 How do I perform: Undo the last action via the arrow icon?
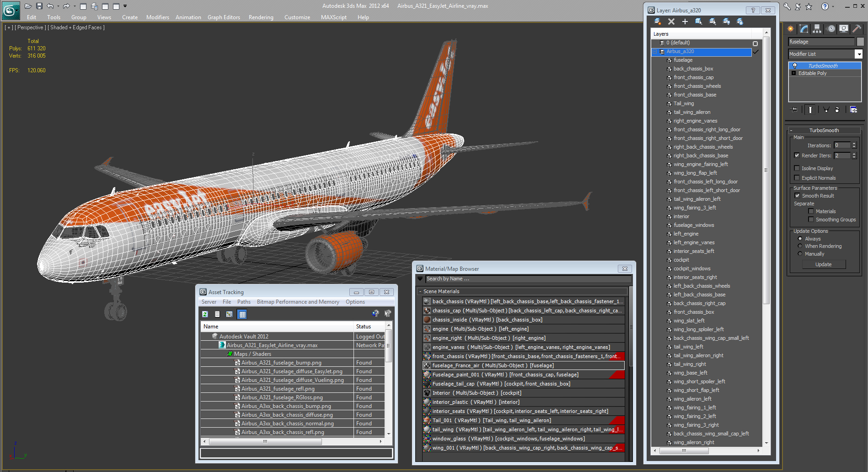pos(50,6)
